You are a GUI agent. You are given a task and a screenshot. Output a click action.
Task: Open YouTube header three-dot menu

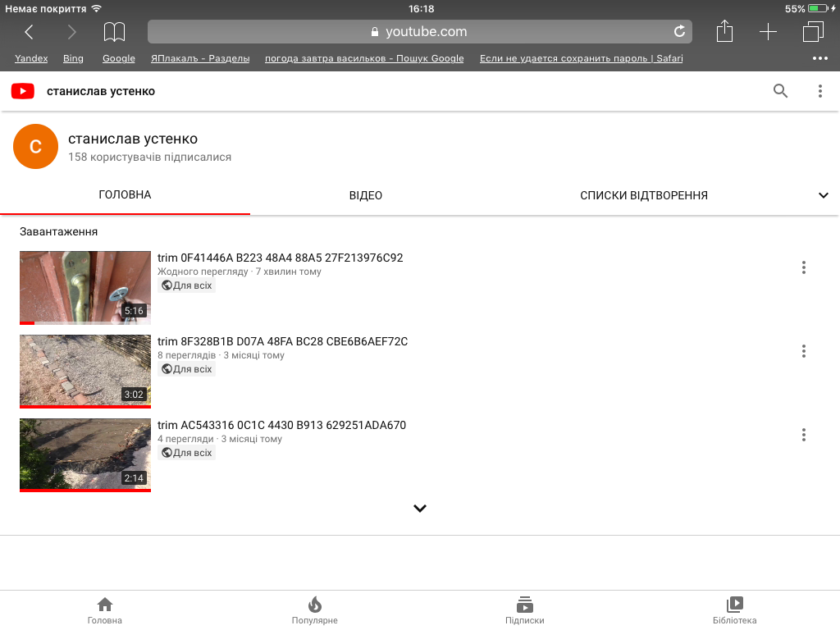click(x=819, y=91)
